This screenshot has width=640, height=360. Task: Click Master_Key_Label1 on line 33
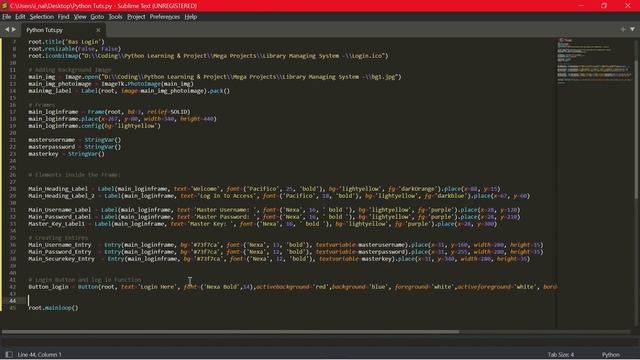(56, 224)
